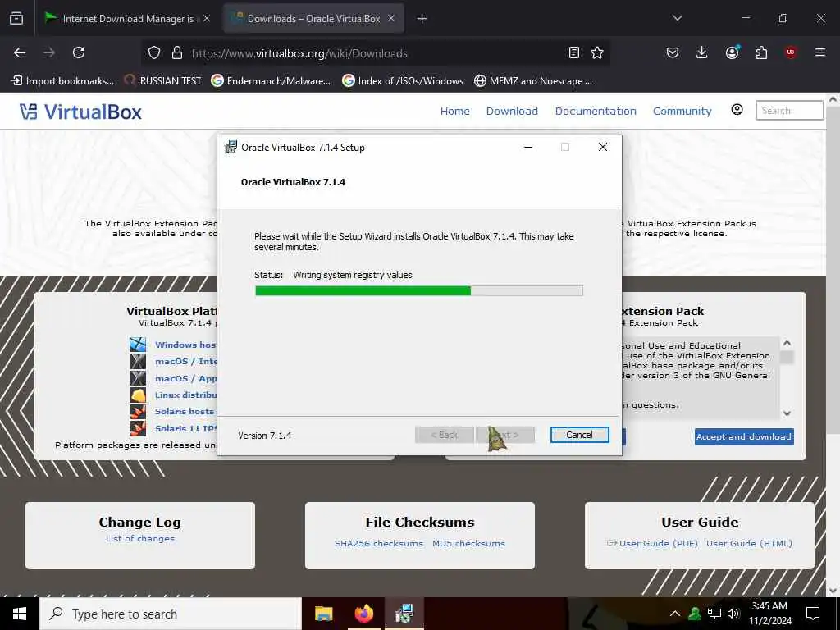
Task: Select the Downloads – Oracle VirtualBox tab
Action: (x=313, y=19)
